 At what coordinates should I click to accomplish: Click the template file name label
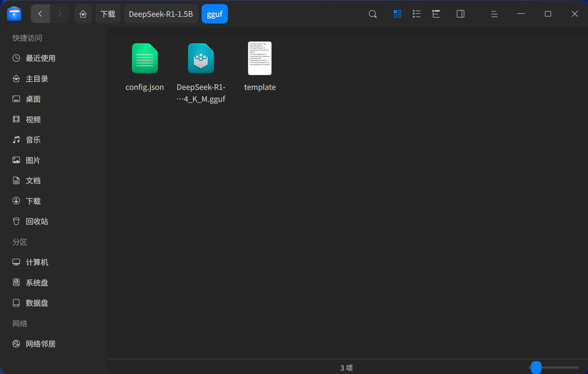tap(260, 87)
